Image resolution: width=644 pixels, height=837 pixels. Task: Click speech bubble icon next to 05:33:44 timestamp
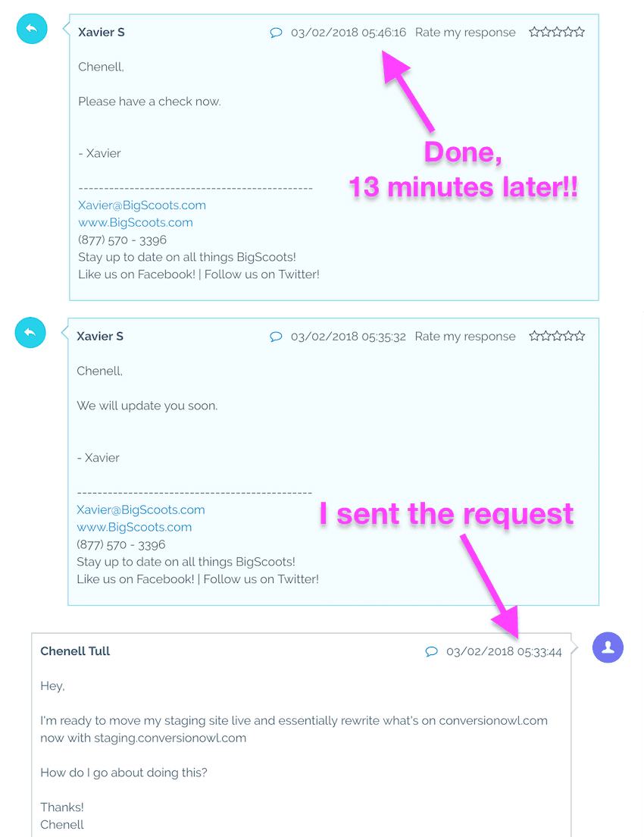coord(431,651)
